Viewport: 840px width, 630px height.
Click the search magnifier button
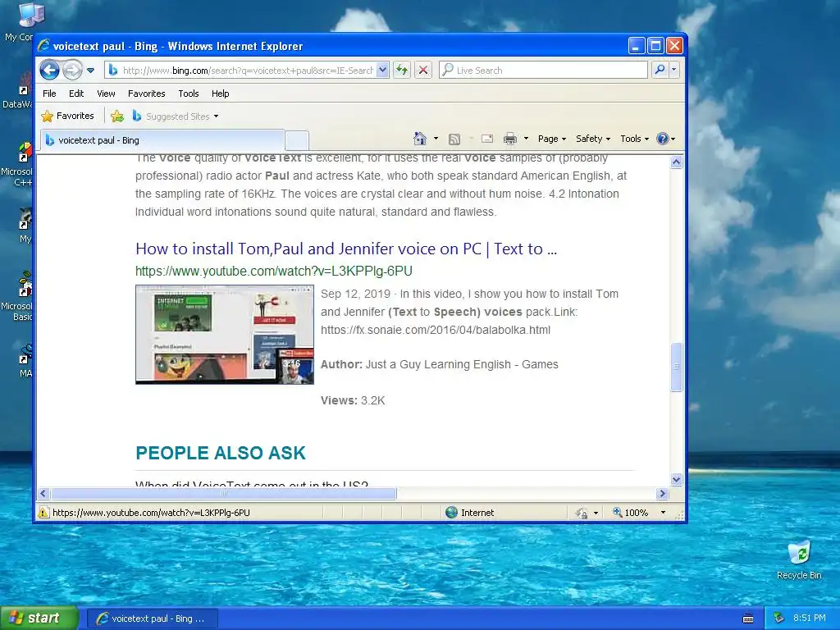(x=660, y=71)
